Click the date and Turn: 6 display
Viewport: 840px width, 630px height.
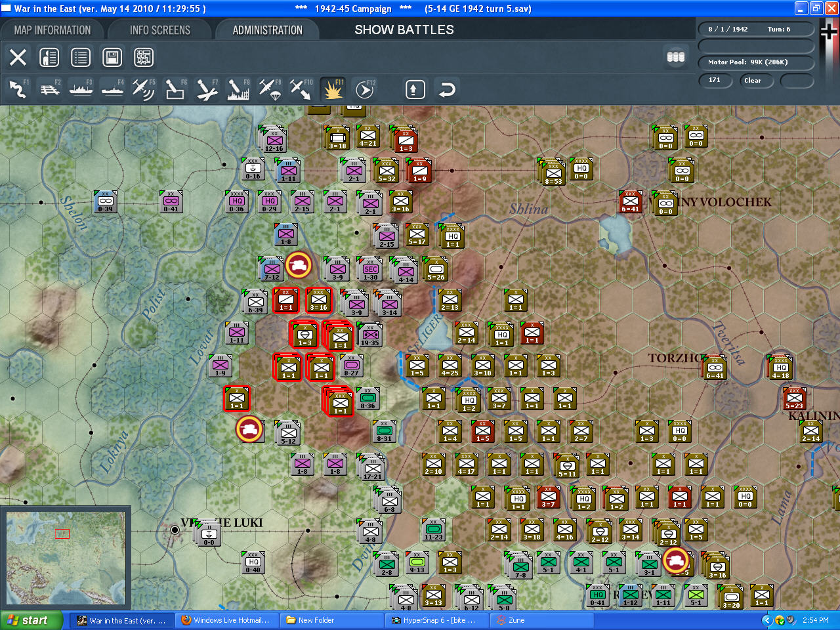click(x=756, y=30)
